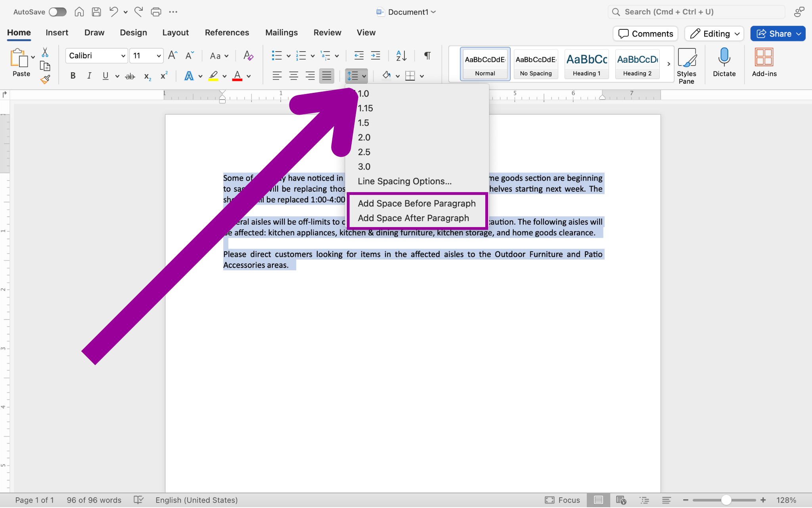Open more quick access options ellipsis
Image resolution: width=812 pixels, height=508 pixels.
(173, 12)
